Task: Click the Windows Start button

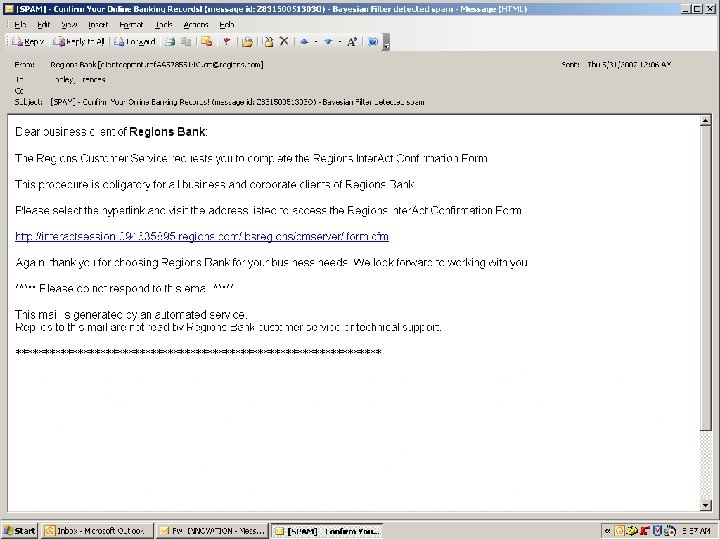Action: (19, 531)
